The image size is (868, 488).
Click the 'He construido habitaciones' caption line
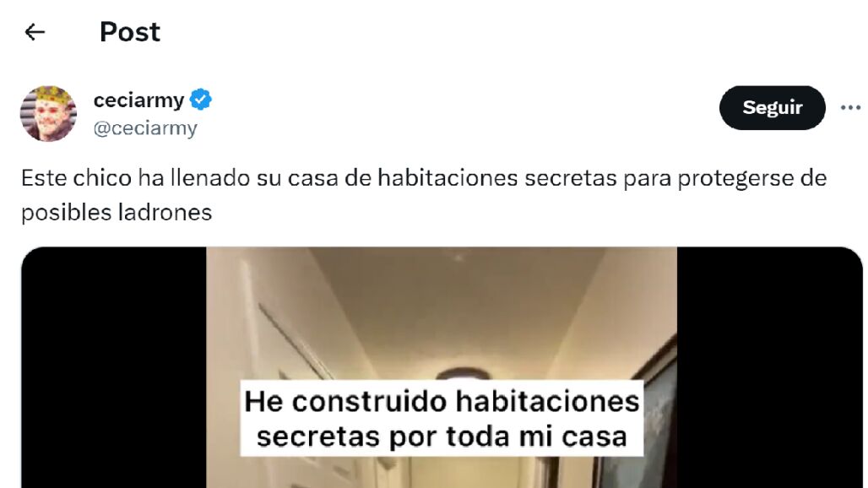(442, 401)
